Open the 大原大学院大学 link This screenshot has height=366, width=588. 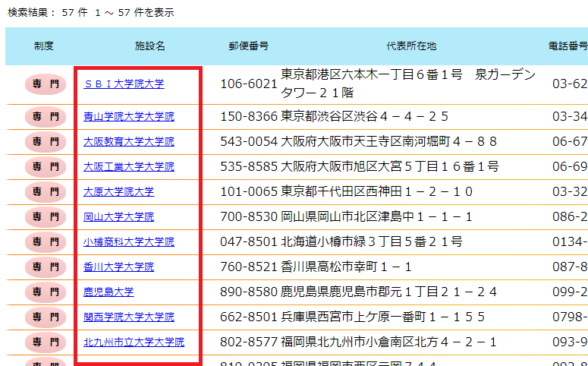pos(119,192)
